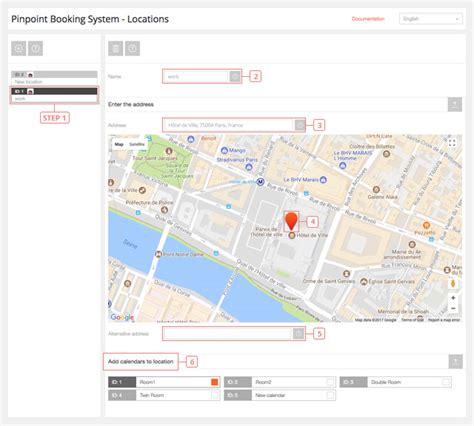Collapse the Enter the address section
Viewport: 474px width, 426px height.
click(455, 104)
